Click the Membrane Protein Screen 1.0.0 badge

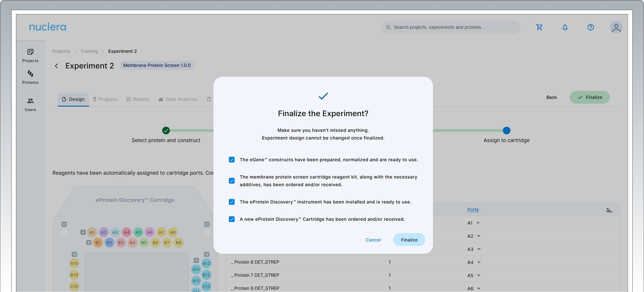point(157,65)
